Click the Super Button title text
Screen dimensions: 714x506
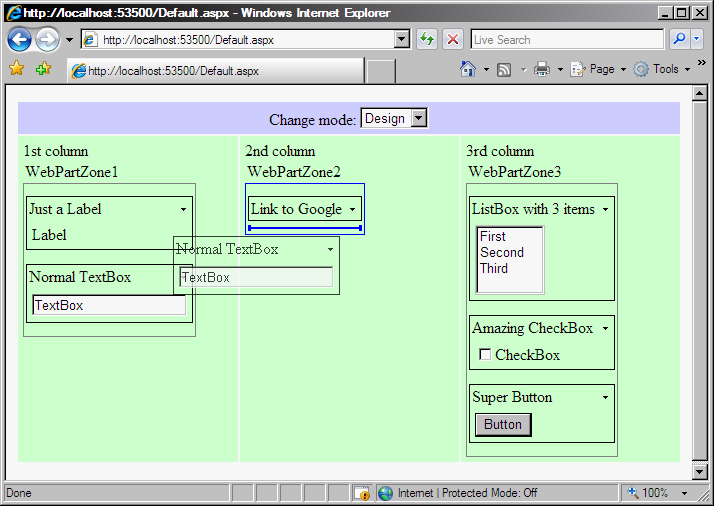(512, 397)
